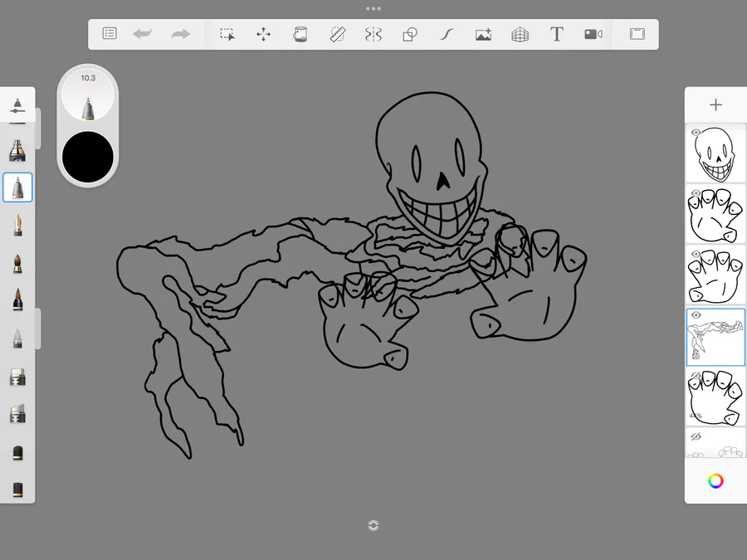Pick the pale grey pointed-tip brush
747x560 pixels.
[17, 338]
